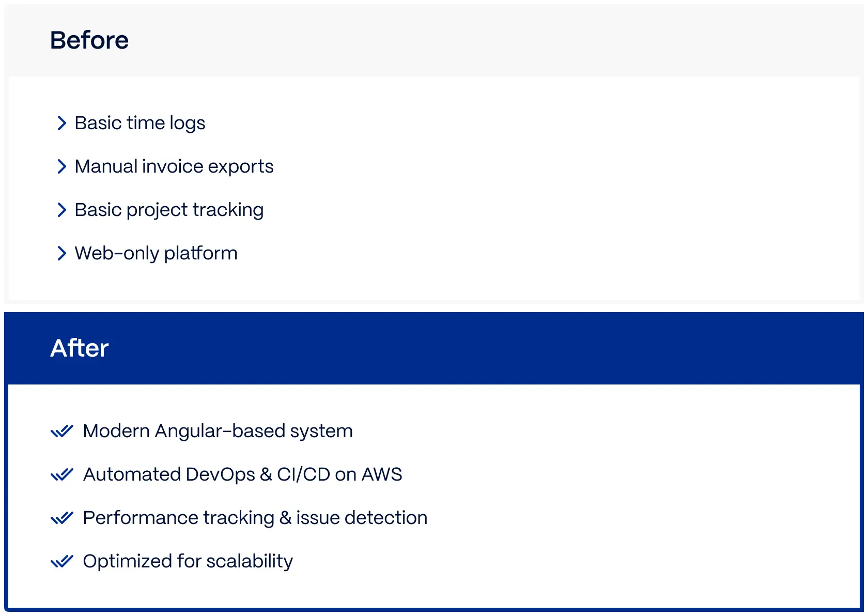Click the double-check icon next to Performance tracking
Image resolution: width=868 pixels, height=616 pixels.
pos(62,518)
